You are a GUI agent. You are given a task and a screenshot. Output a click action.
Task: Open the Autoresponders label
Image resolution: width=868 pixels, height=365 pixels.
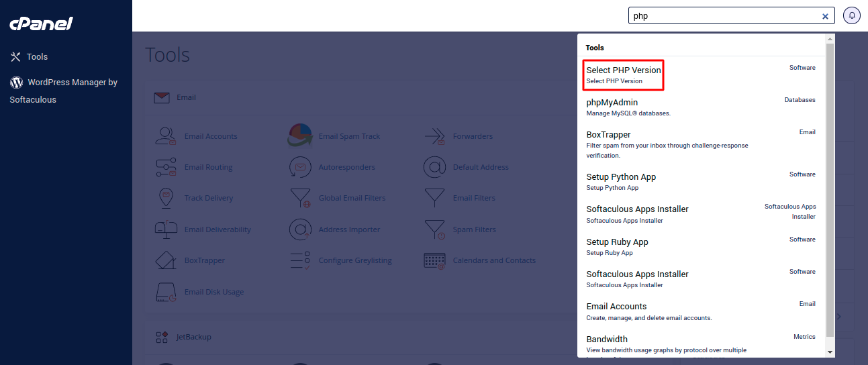[x=347, y=167]
